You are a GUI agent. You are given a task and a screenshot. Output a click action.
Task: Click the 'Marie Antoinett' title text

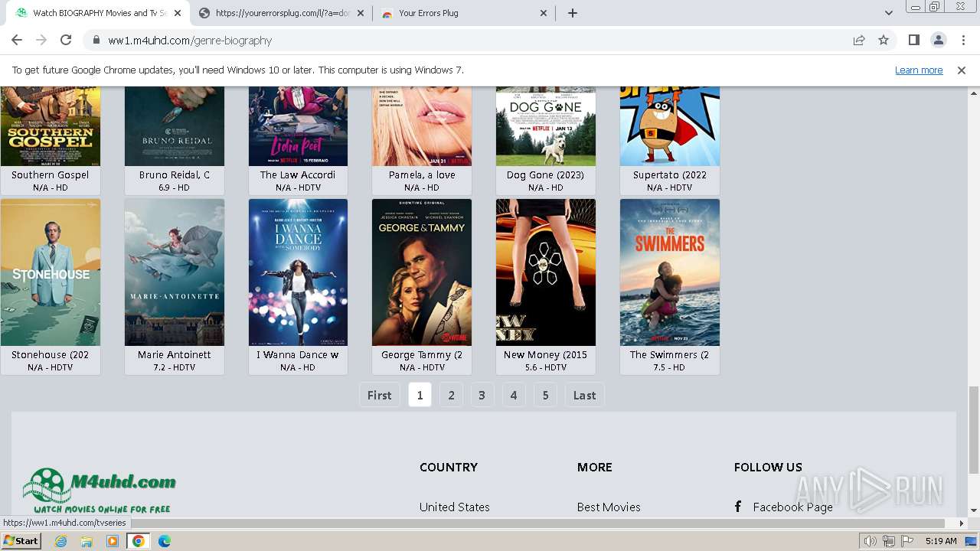click(175, 355)
